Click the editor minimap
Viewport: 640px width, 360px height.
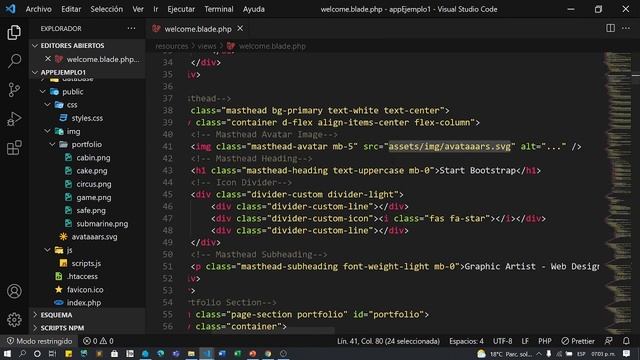click(x=617, y=192)
